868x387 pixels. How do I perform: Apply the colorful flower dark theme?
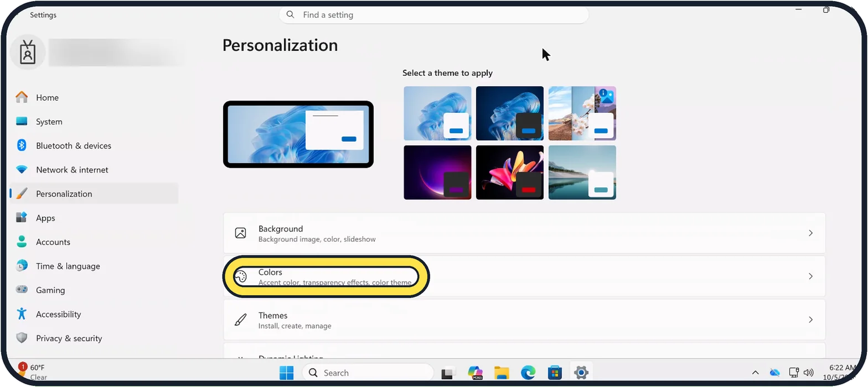[510, 172]
